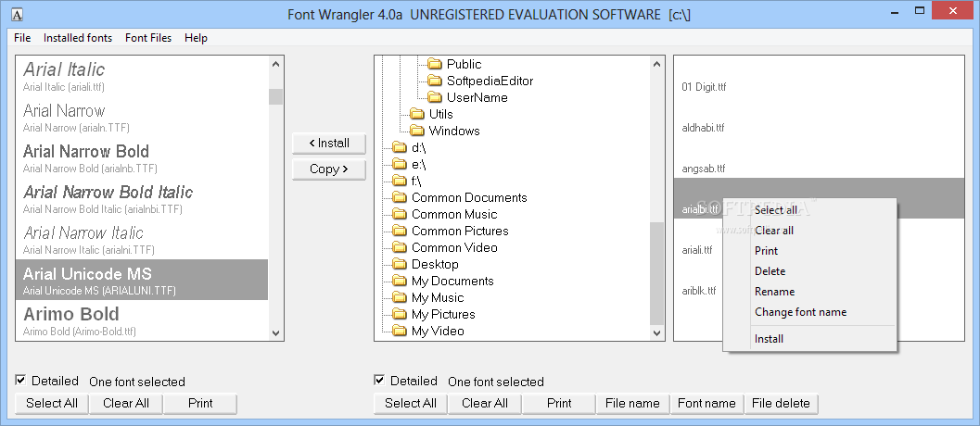Screen dimensions: 980x426
Task: Click Print under installed fonts list
Action: pyautogui.click(x=200, y=404)
